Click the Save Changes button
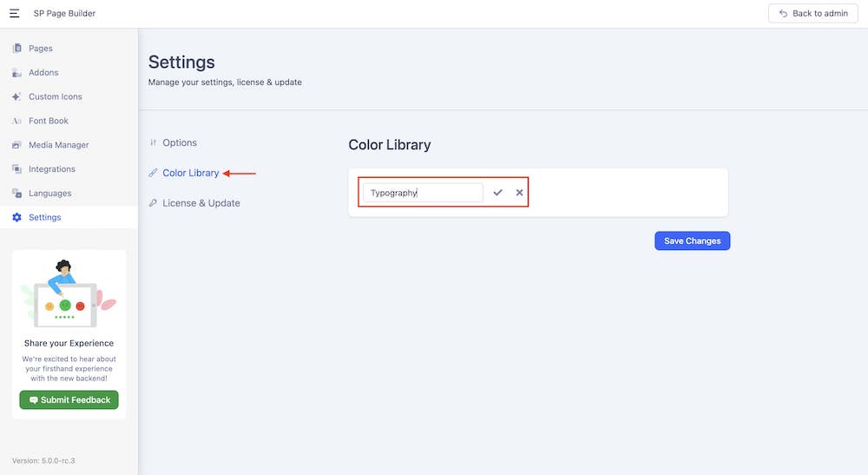 [x=692, y=241]
